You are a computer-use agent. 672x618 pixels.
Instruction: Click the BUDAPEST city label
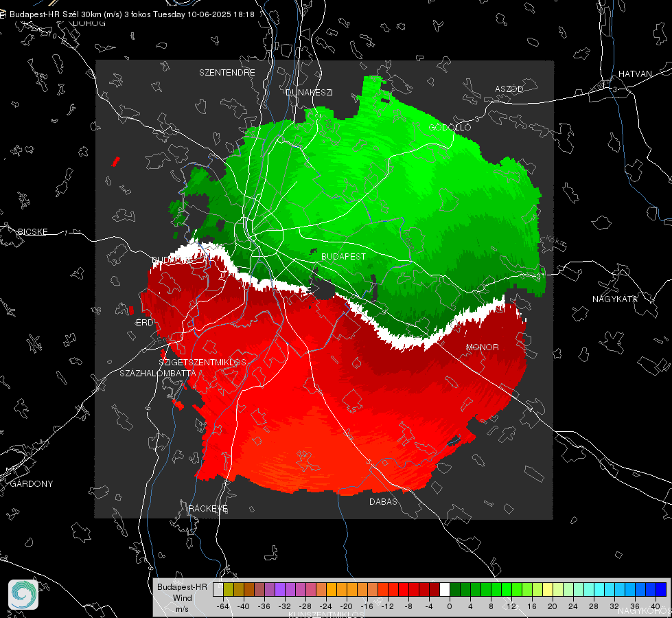[x=343, y=256]
